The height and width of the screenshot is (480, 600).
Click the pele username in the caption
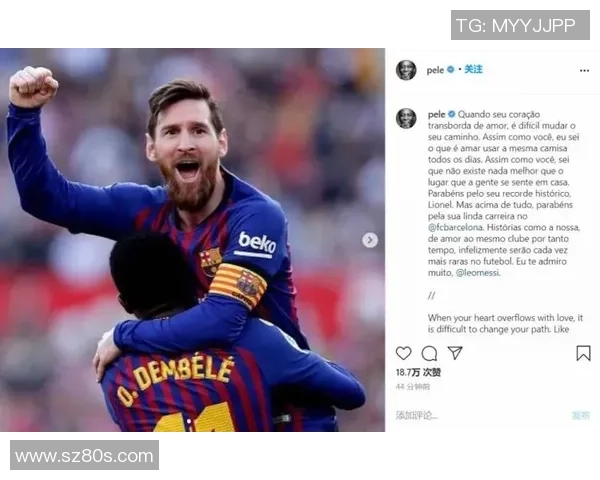[x=435, y=114]
